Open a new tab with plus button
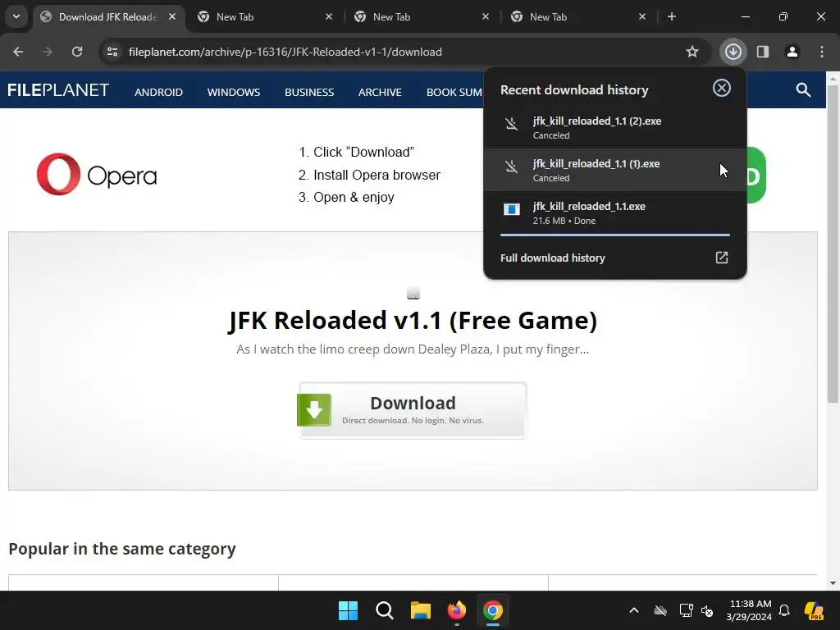Image resolution: width=840 pixels, height=630 pixels. [x=671, y=16]
